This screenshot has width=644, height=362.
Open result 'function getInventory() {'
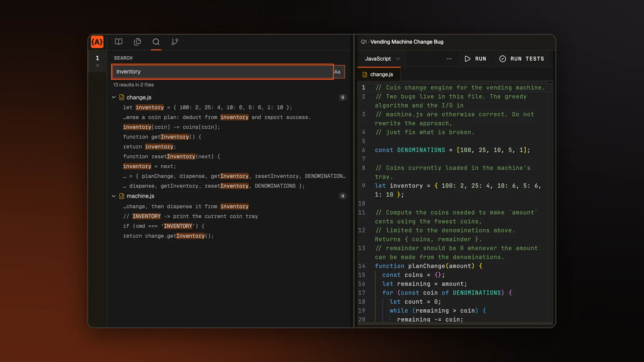point(162,137)
